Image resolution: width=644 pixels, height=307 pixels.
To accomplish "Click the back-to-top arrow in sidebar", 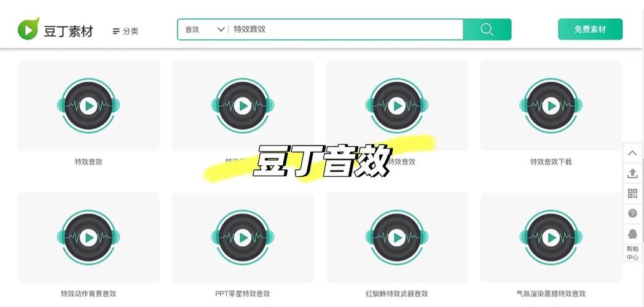I will click(632, 153).
